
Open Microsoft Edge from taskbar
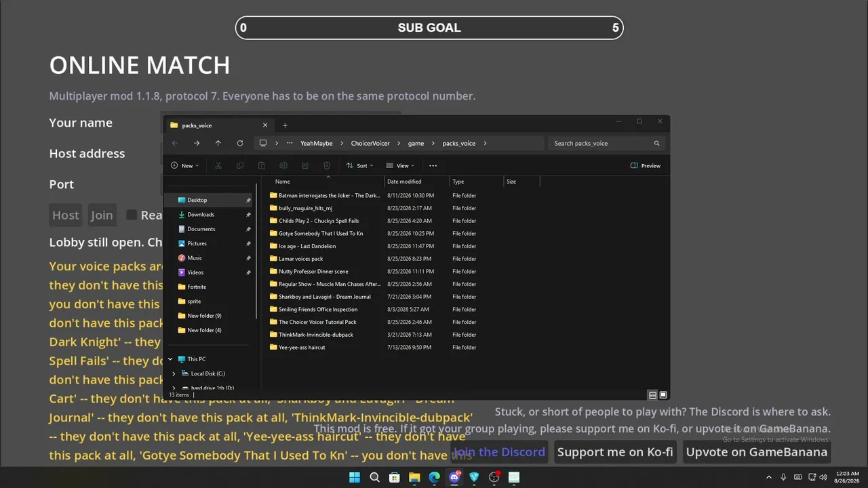[434, 477]
